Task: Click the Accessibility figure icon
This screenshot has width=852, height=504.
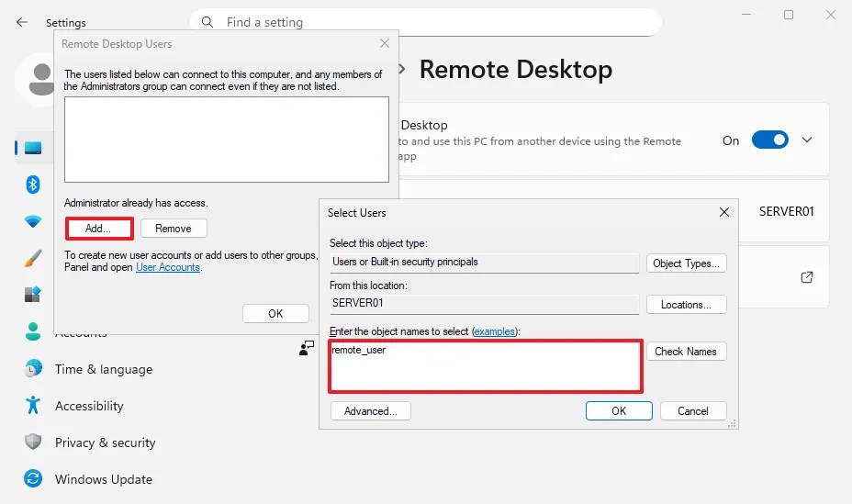Action: [x=33, y=405]
